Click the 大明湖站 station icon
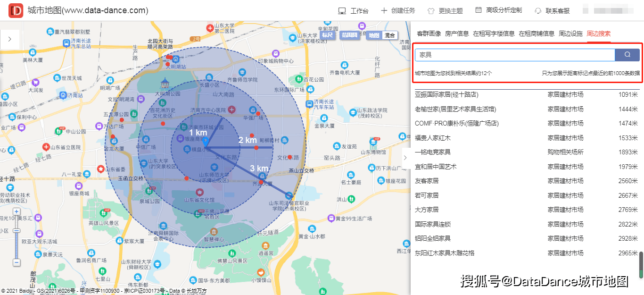Image resolution: width=644 pixels, height=295 pixels. tap(175, 60)
